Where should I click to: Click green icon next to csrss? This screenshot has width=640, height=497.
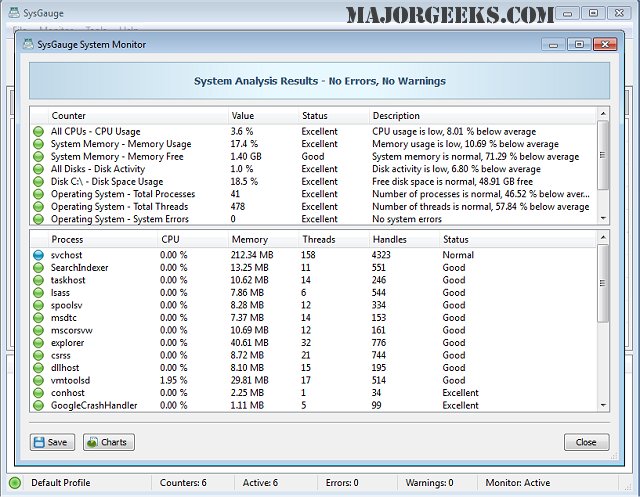point(38,355)
